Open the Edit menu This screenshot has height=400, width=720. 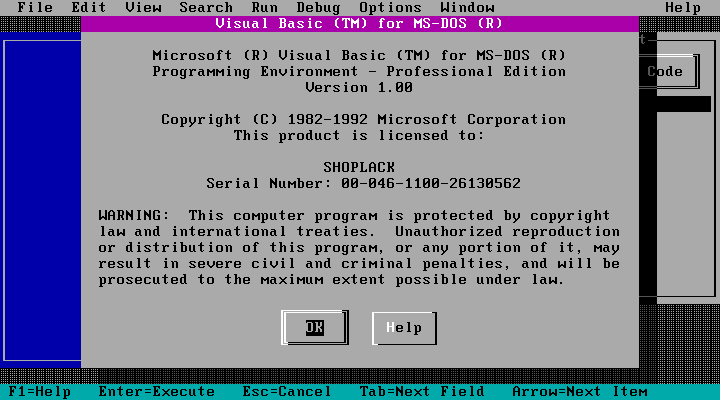(x=89, y=7)
